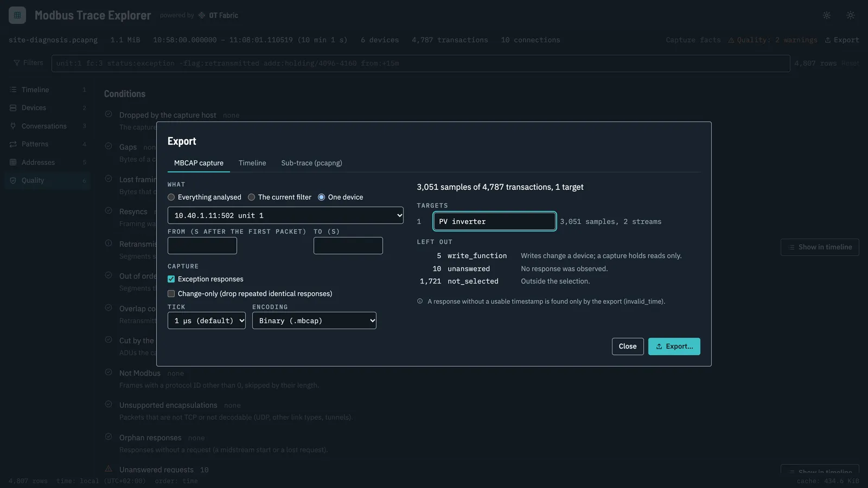The width and height of the screenshot is (868, 488).
Task: Click the '4,787 transactions' header text
Action: (x=450, y=40)
